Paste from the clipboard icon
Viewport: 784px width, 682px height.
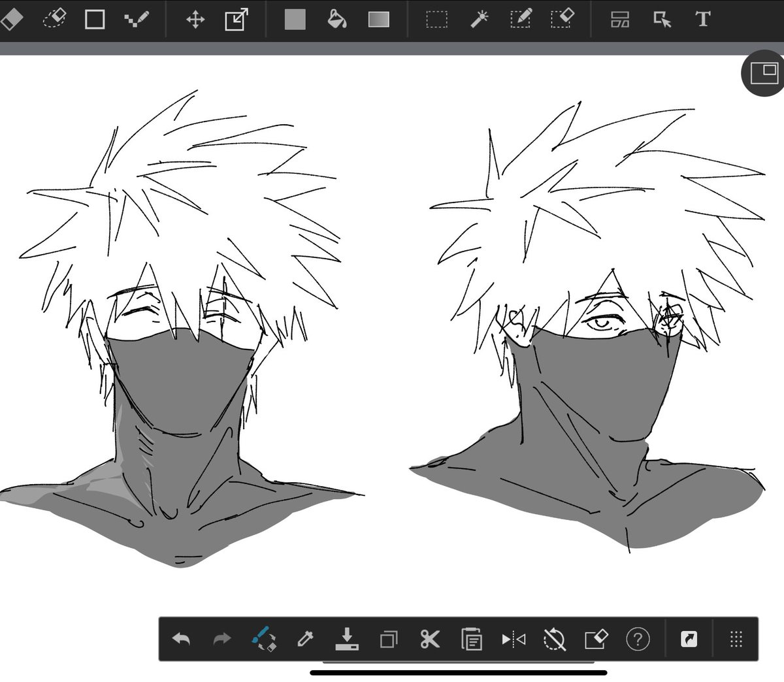coord(472,639)
